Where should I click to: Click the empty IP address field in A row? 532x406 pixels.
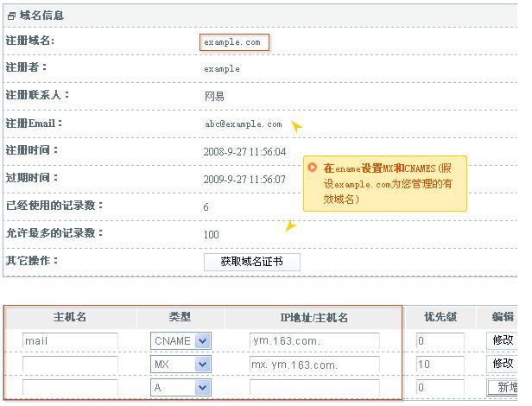(314, 387)
